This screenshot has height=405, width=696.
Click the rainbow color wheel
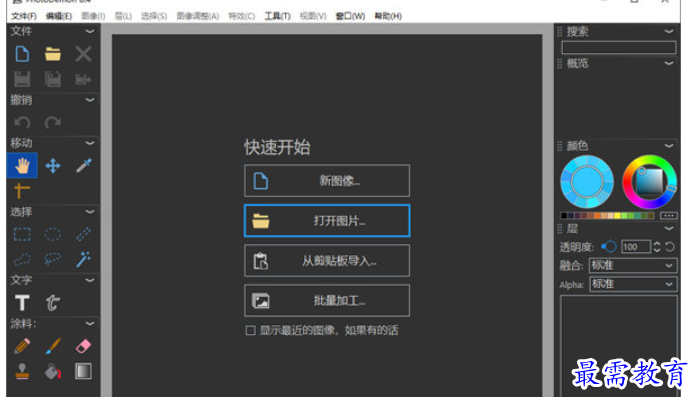(x=649, y=182)
